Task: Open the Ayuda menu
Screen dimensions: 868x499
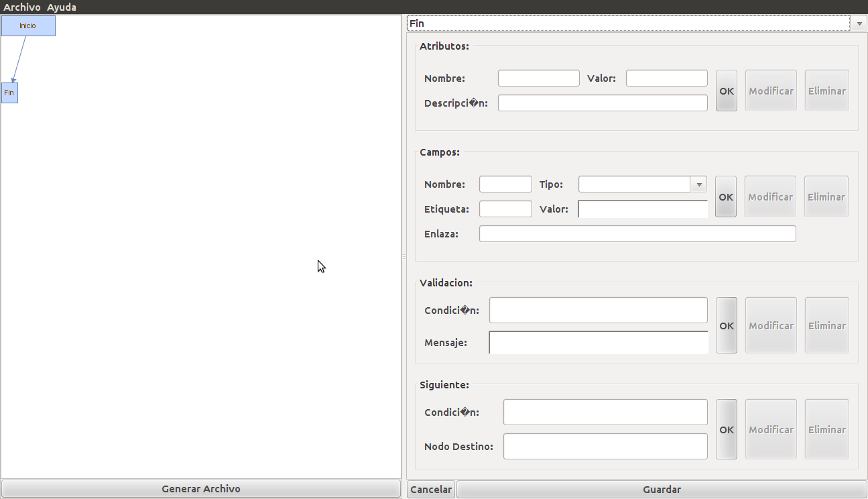Action: [x=62, y=7]
